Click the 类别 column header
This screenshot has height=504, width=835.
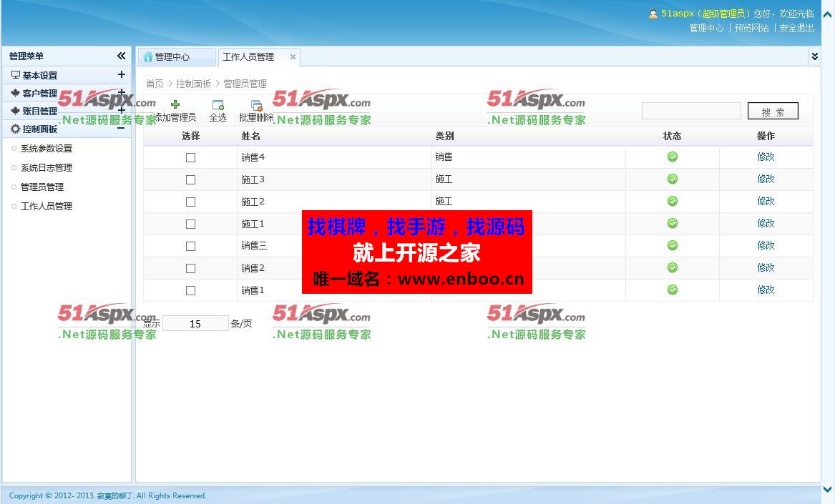[x=444, y=137]
